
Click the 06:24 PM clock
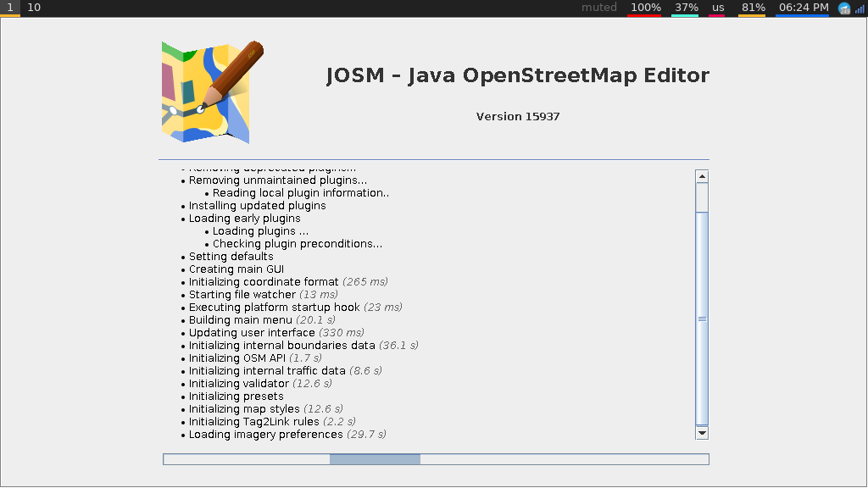tap(804, 8)
